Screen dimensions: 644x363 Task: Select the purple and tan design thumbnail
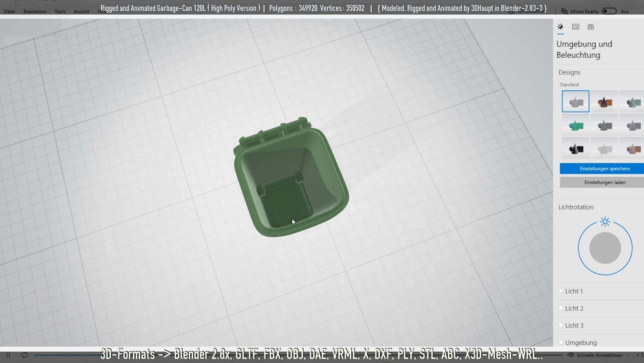pos(632,148)
